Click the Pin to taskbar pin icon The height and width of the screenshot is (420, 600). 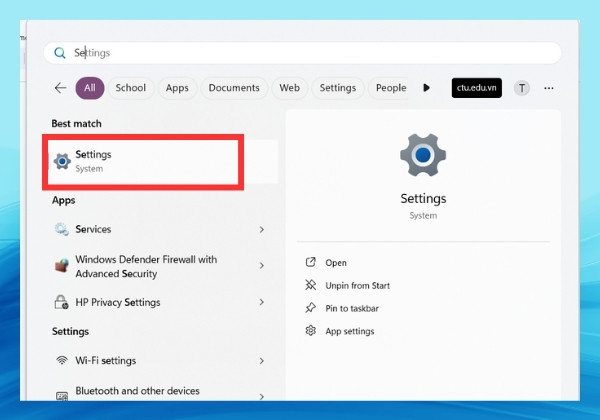310,308
